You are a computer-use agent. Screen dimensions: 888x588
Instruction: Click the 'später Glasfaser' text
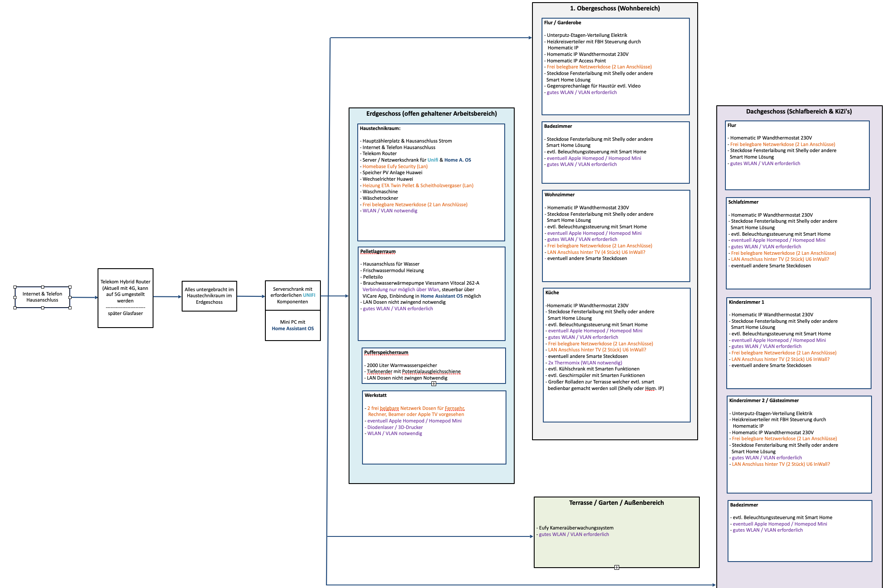(125, 313)
